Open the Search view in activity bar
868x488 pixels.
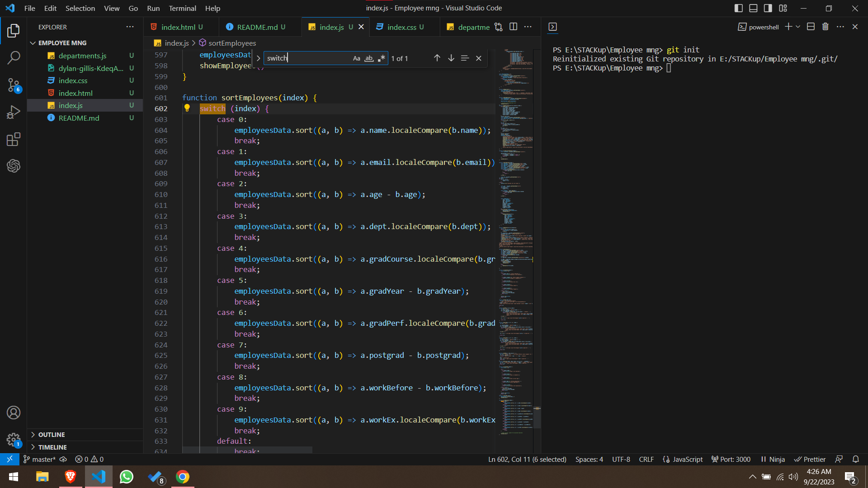pos(14,57)
